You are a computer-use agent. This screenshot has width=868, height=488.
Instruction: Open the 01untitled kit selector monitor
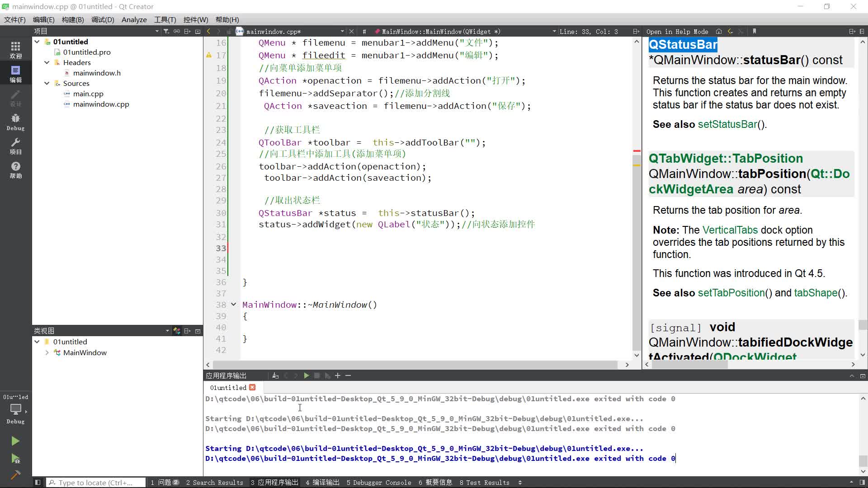(15, 409)
